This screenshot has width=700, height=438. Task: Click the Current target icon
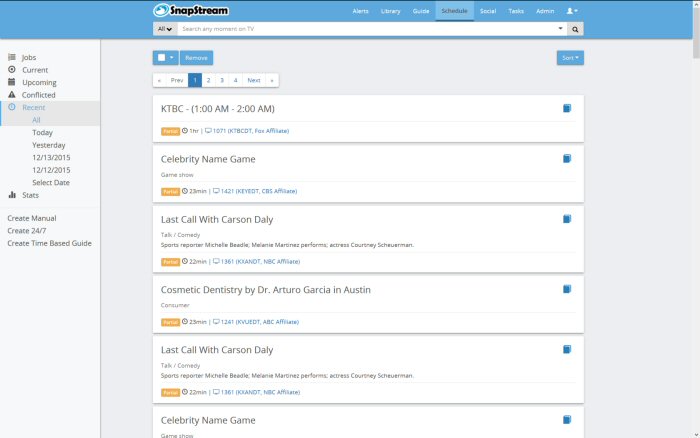tap(12, 70)
